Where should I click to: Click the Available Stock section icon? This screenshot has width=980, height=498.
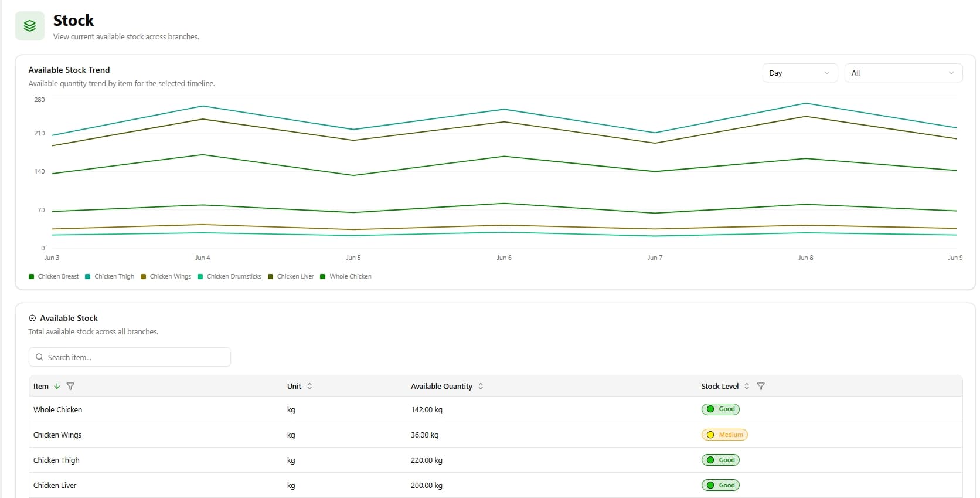pyautogui.click(x=32, y=319)
